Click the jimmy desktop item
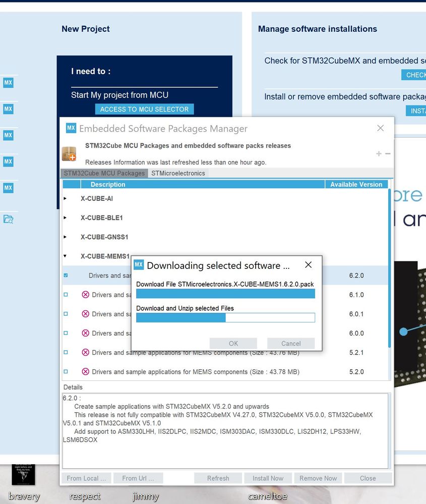 tap(146, 496)
